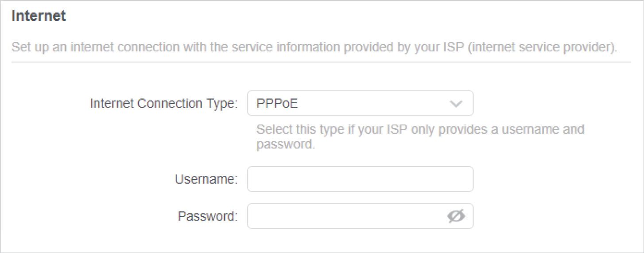Screen dimensions: 644x253
Task: Click the Username label
Action: 206,179
